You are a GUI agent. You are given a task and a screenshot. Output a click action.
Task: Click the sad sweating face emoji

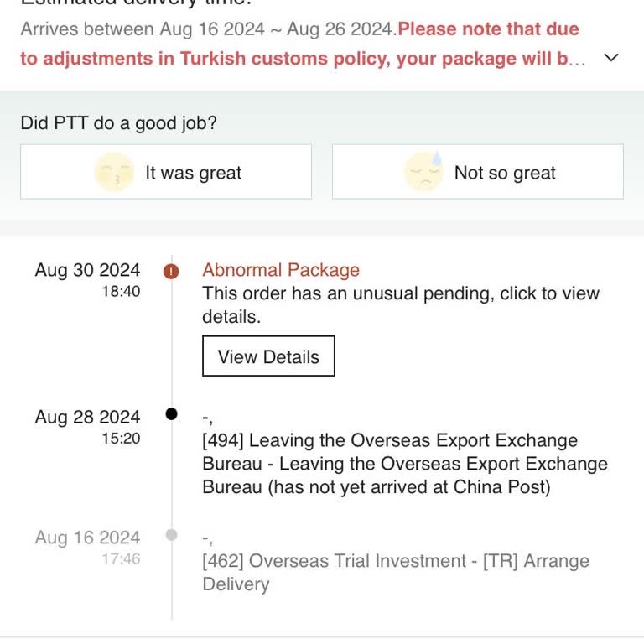coord(423,172)
